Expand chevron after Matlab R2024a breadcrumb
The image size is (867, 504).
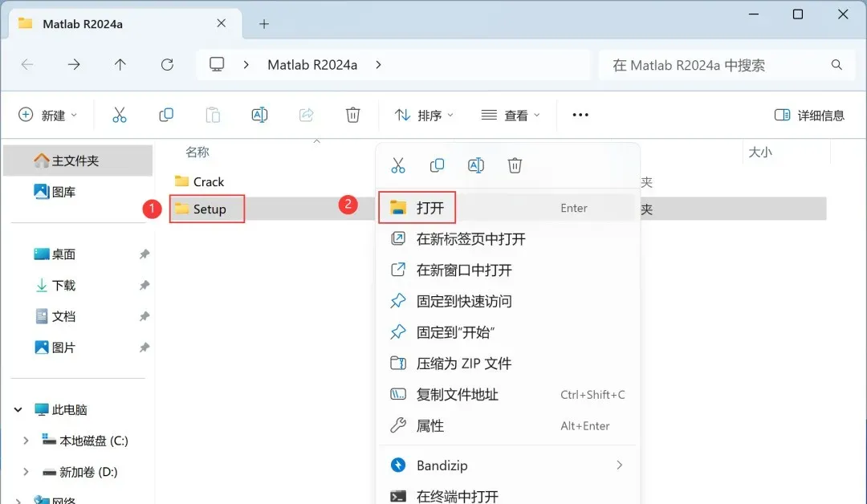[x=378, y=65]
